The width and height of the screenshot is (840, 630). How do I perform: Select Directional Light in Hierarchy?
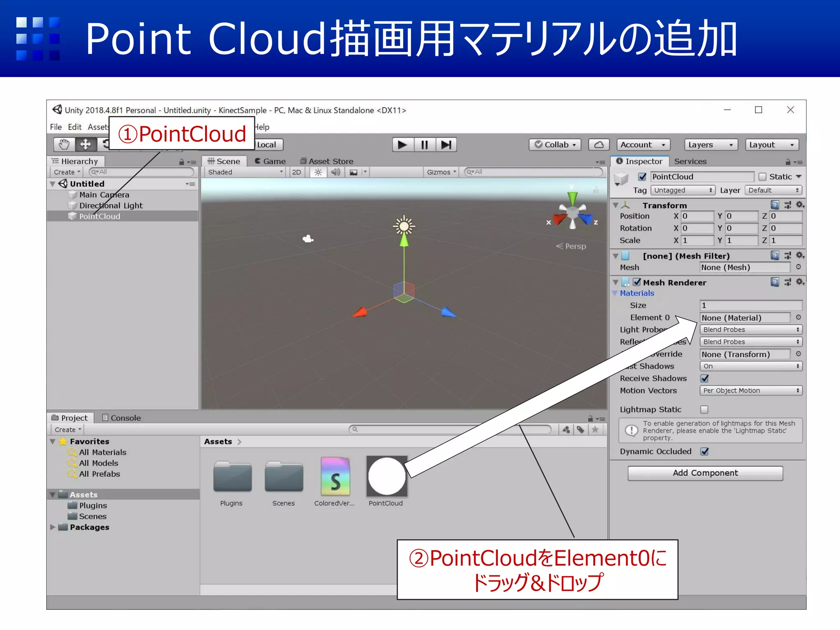[111, 205]
